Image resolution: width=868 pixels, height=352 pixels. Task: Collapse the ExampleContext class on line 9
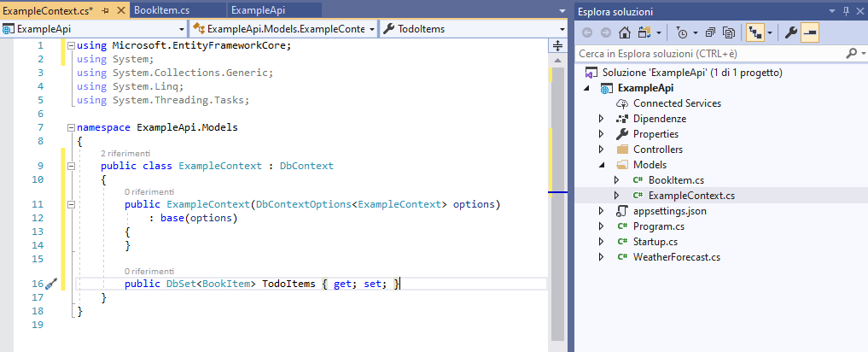pos(71,166)
